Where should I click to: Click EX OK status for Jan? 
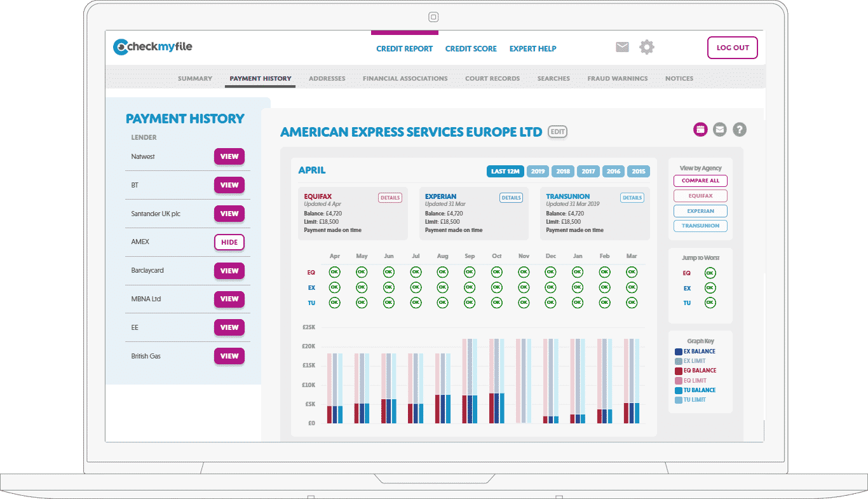pos(578,287)
